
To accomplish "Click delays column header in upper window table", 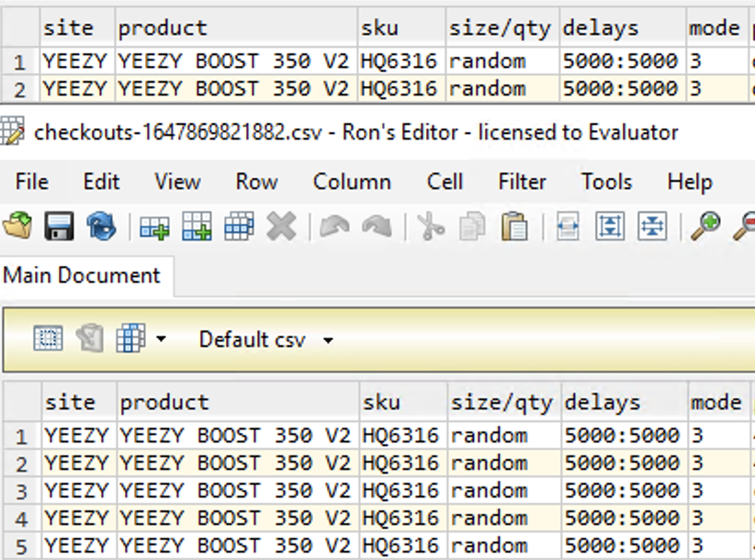I will tap(623, 28).
